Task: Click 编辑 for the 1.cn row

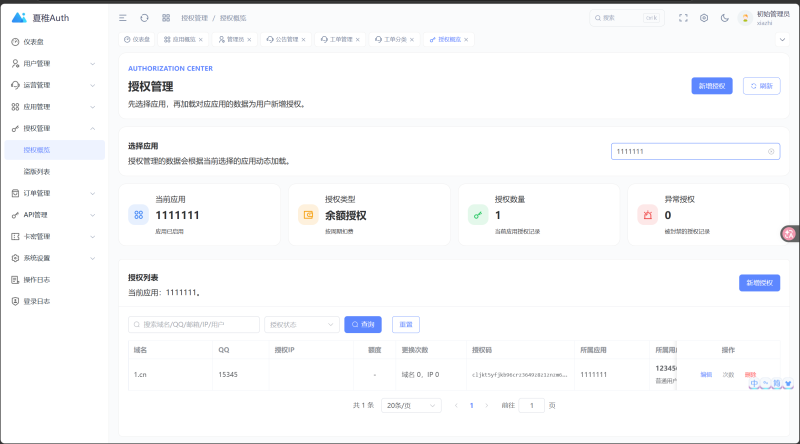Action: click(706, 375)
